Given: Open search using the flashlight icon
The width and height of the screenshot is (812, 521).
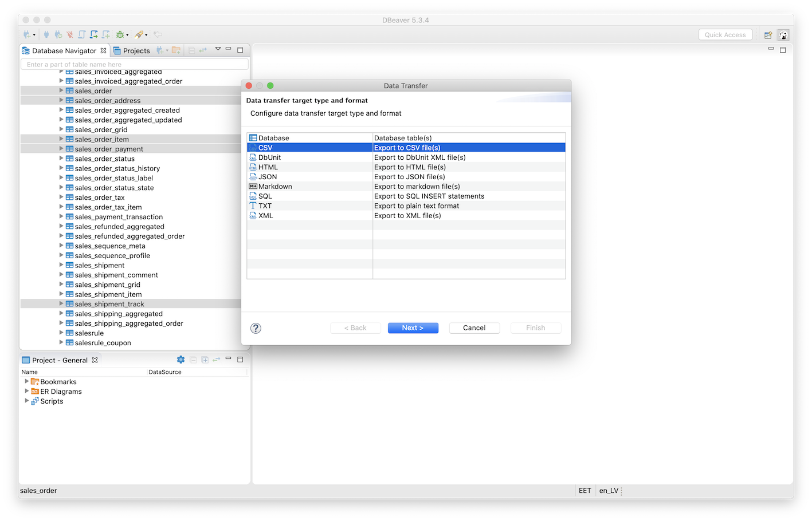Looking at the screenshot, I should coord(139,34).
